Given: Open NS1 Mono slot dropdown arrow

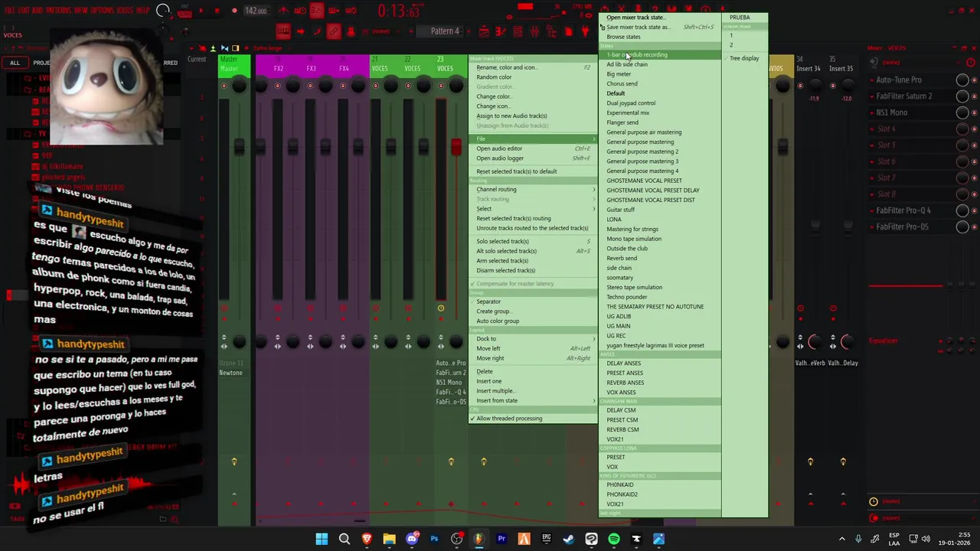Looking at the screenshot, I should [x=871, y=112].
